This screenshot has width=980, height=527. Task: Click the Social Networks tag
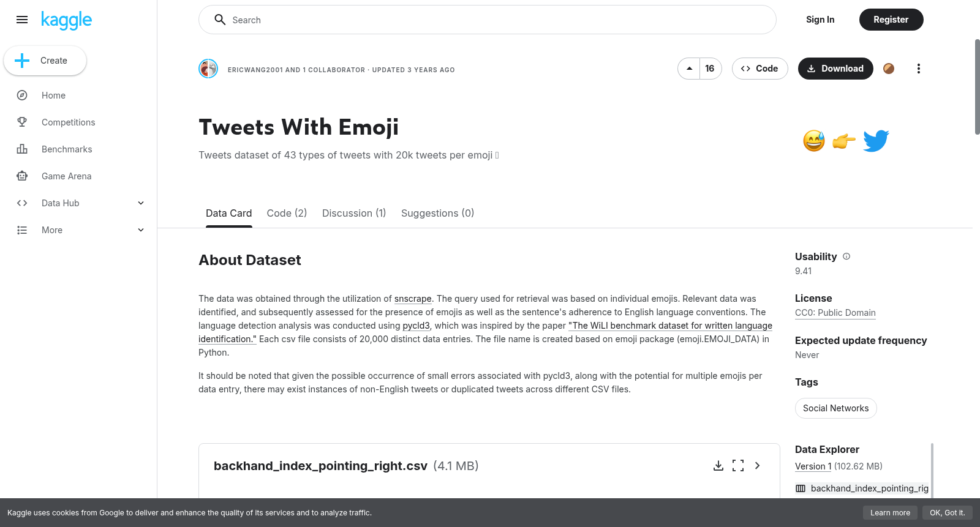(836, 408)
